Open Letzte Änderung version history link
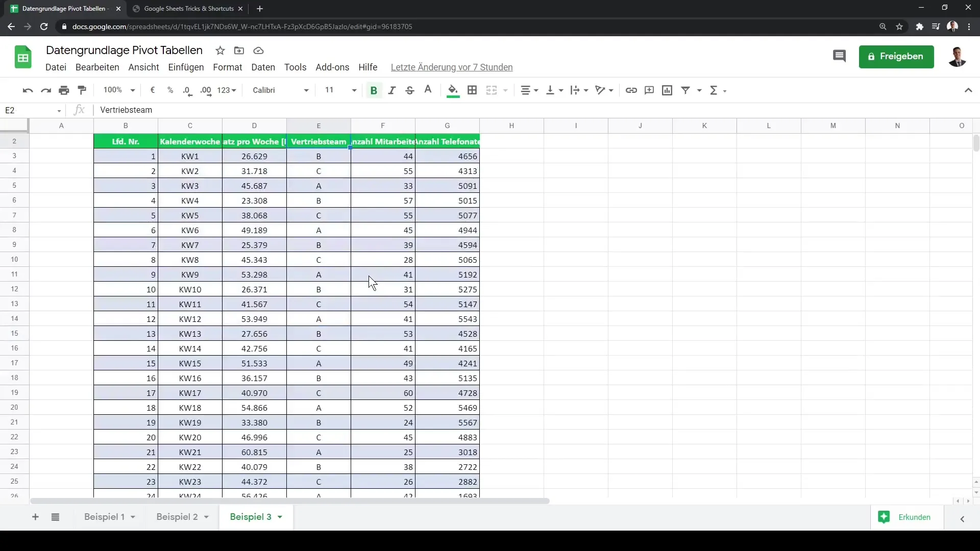 (x=452, y=67)
